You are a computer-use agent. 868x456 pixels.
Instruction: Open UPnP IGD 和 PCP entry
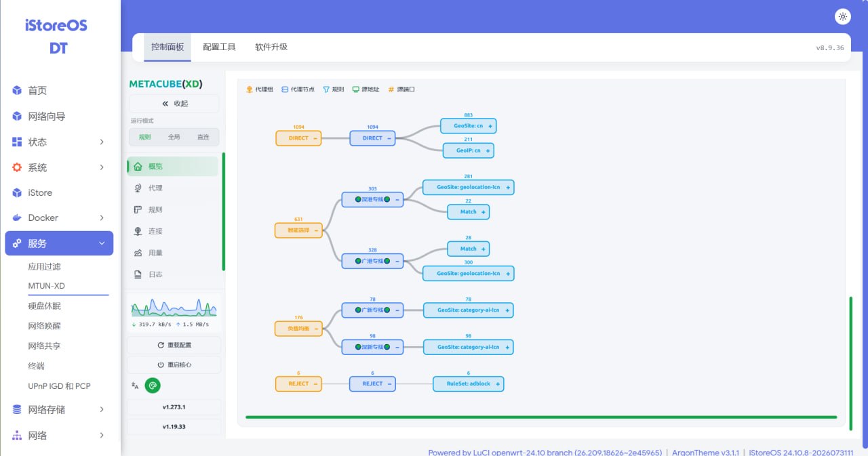coord(59,386)
